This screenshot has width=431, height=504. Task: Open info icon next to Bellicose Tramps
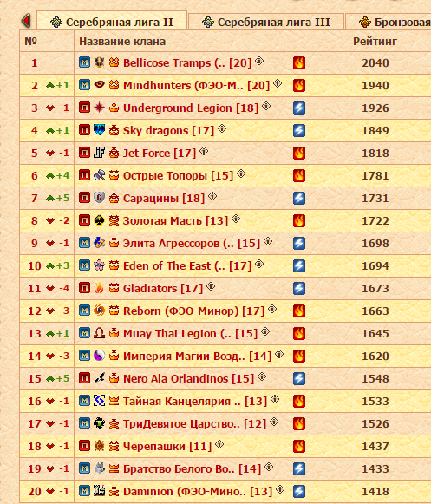click(259, 61)
